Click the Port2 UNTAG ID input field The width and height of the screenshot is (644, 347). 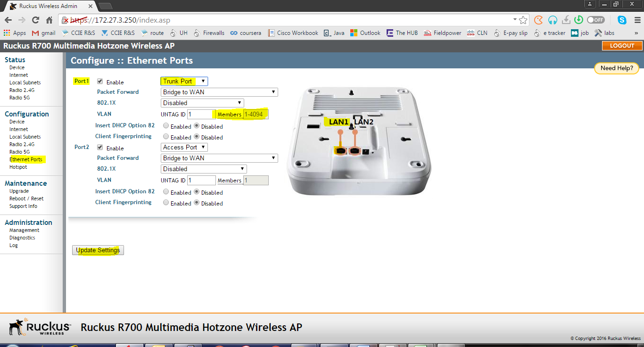201,180
